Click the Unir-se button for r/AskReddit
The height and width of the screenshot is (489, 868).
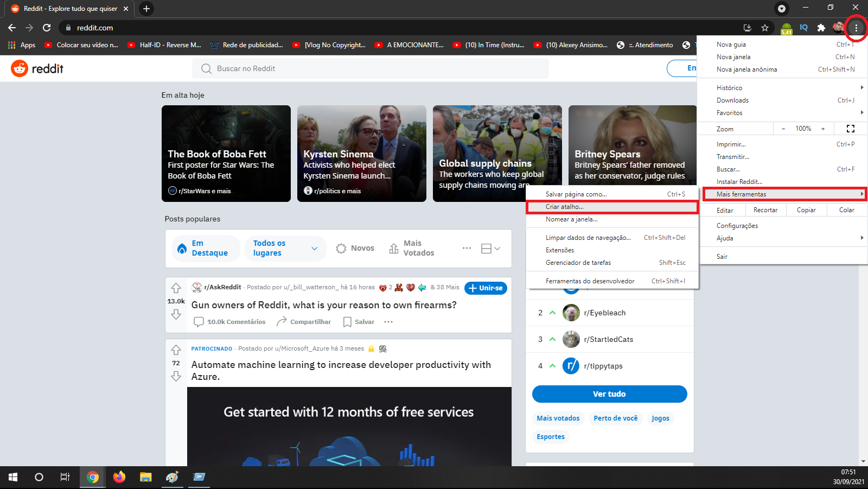click(x=486, y=288)
